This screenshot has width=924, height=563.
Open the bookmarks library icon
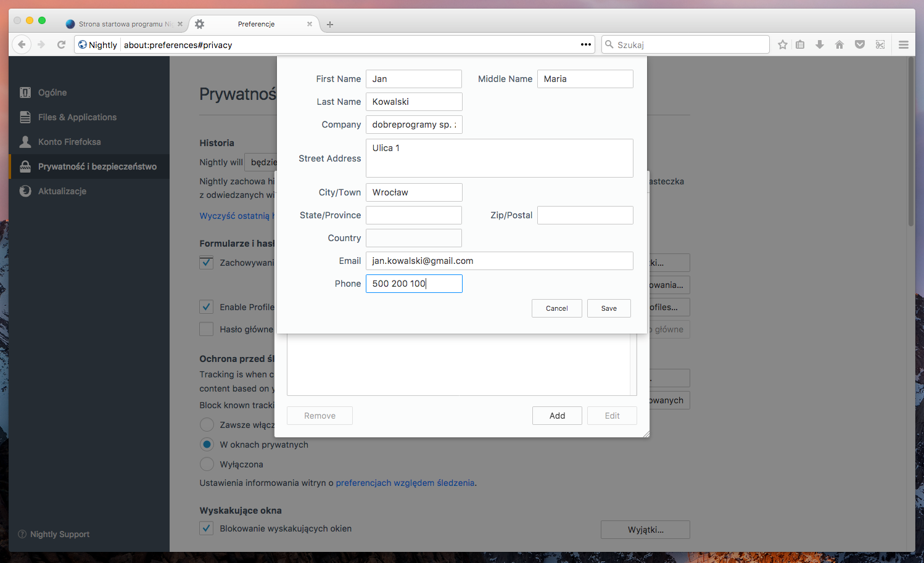800,44
